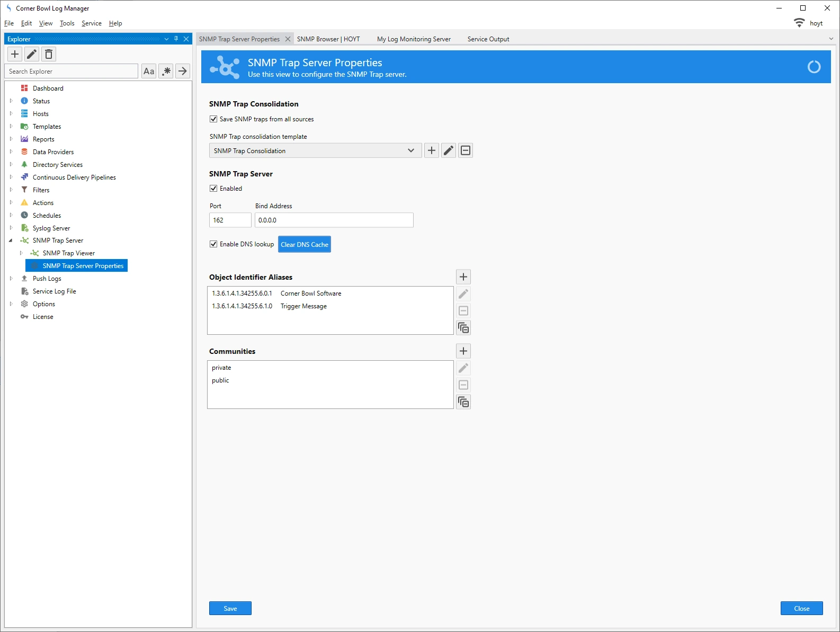This screenshot has width=840, height=632.
Task: Disable the Enable DNS lookup checkbox
Action: point(213,244)
